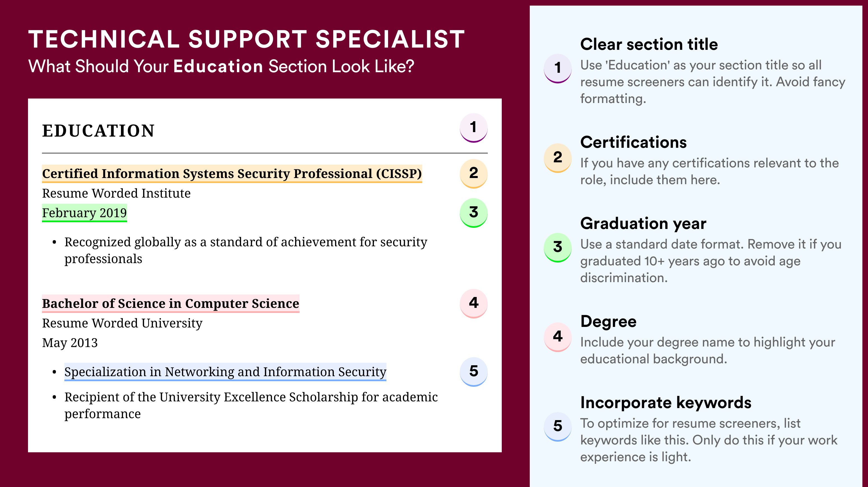Click purple badge 1 next to Clear section title

[x=557, y=68]
